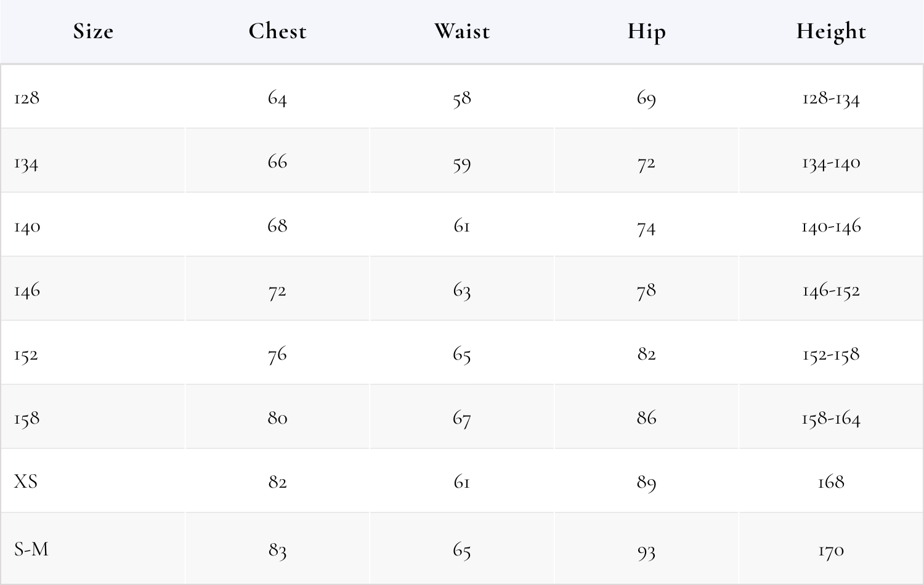924x585 pixels.
Task: Select the size 146 row label
Action: [27, 291]
